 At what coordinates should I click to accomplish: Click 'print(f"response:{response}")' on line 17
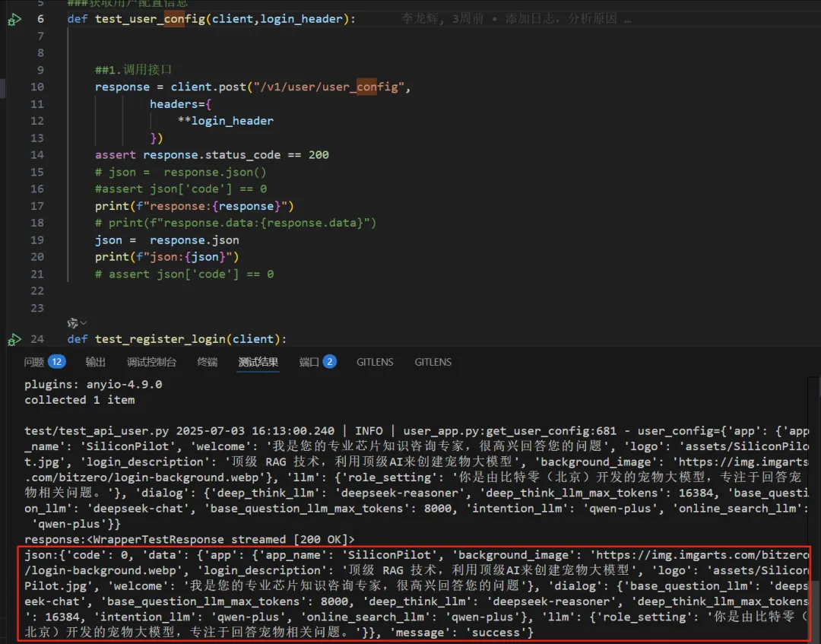click(x=195, y=206)
